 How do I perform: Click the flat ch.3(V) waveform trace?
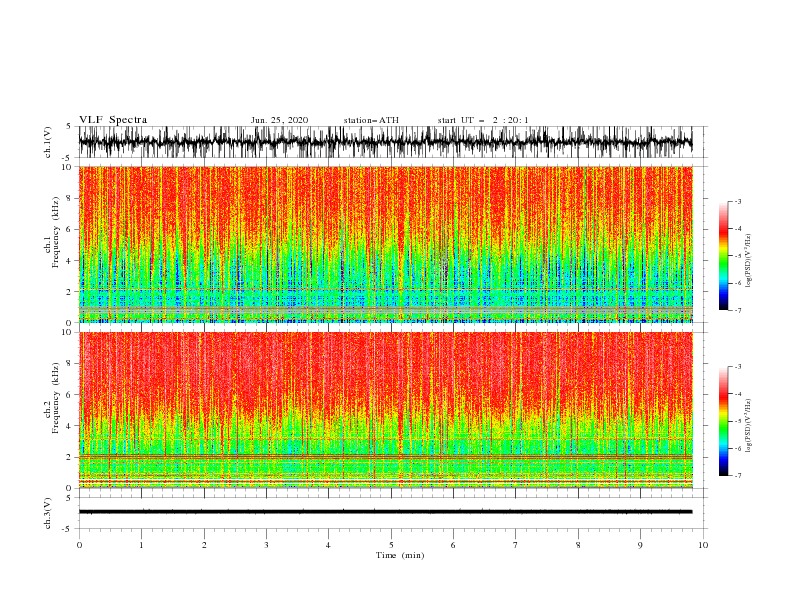coord(385,512)
